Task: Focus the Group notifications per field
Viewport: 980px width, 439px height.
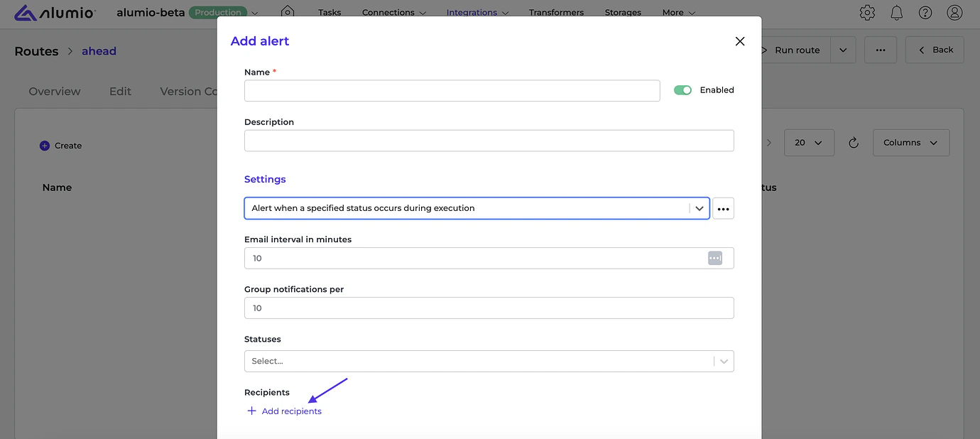Action: [x=489, y=308]
